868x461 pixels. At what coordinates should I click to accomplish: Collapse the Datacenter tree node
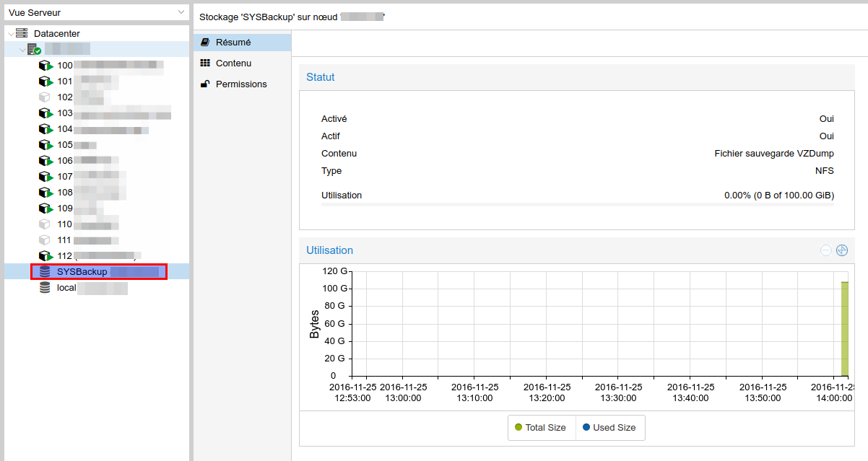(10, 34)
